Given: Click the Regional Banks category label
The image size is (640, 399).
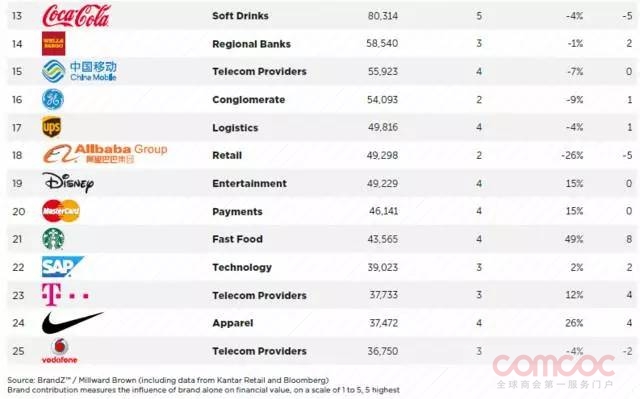Looking at the screenshot, I should [251, 44].
